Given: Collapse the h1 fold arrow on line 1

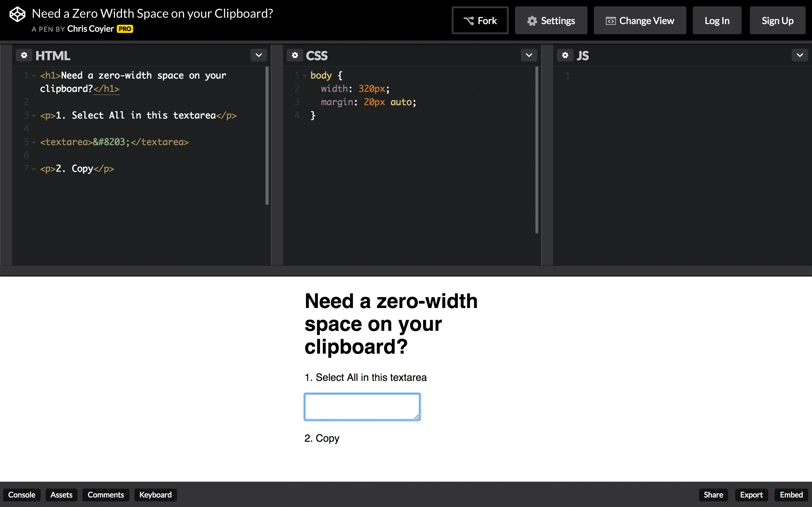Looking at the screenshot, I should 34,76.
